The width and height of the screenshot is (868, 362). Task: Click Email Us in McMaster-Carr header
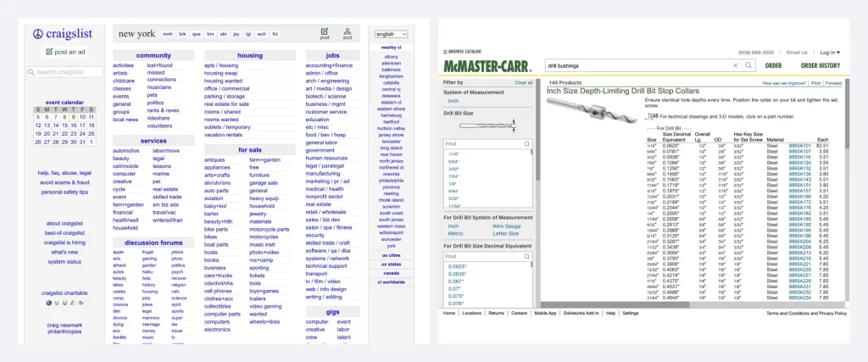coord(797,53)
